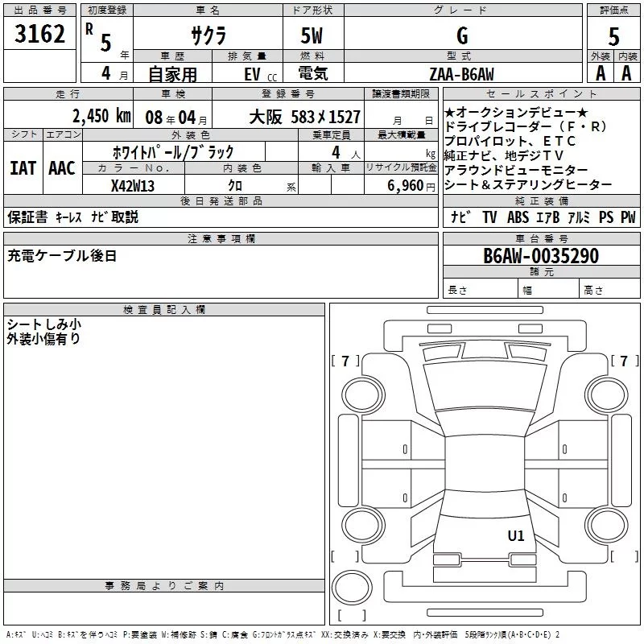
Task: Select mileage 2,450 km value
Action: pyautogui.click(x=101, y=116)
